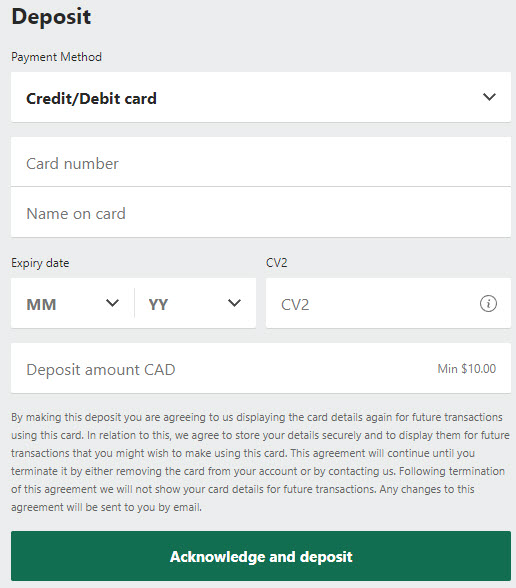Screen dimensions: 516x588
Task: Select the CV2 security code input
Action: click(x=388, y=303)
